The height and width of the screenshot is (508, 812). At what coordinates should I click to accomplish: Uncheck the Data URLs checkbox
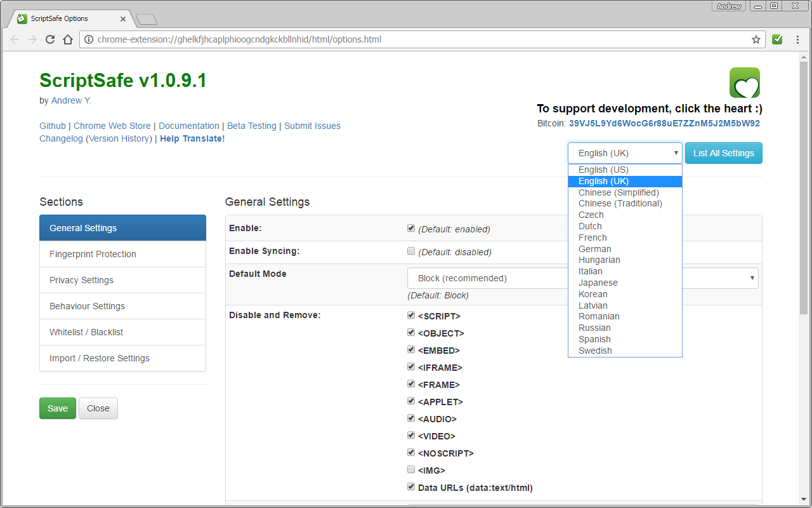click(x=411, y=487)
